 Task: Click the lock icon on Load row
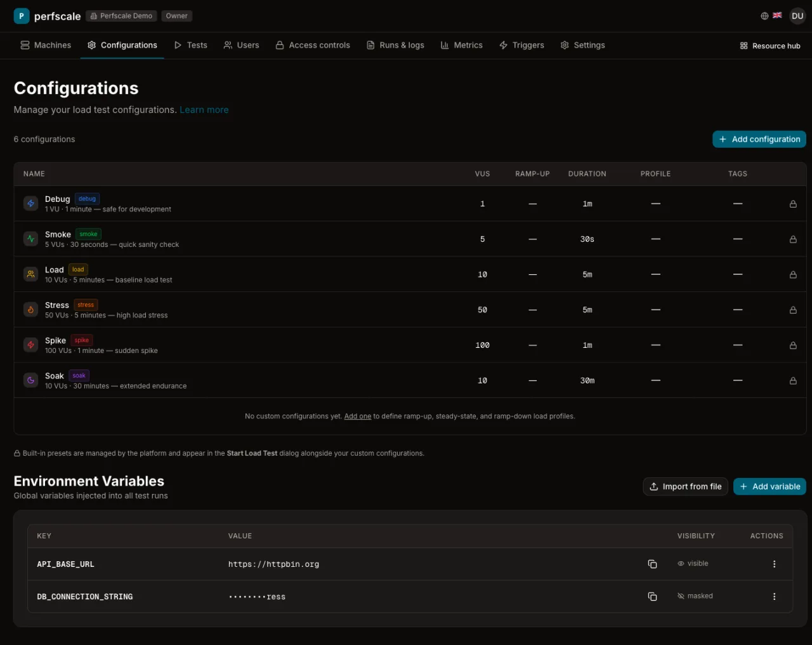pos(793,275)
